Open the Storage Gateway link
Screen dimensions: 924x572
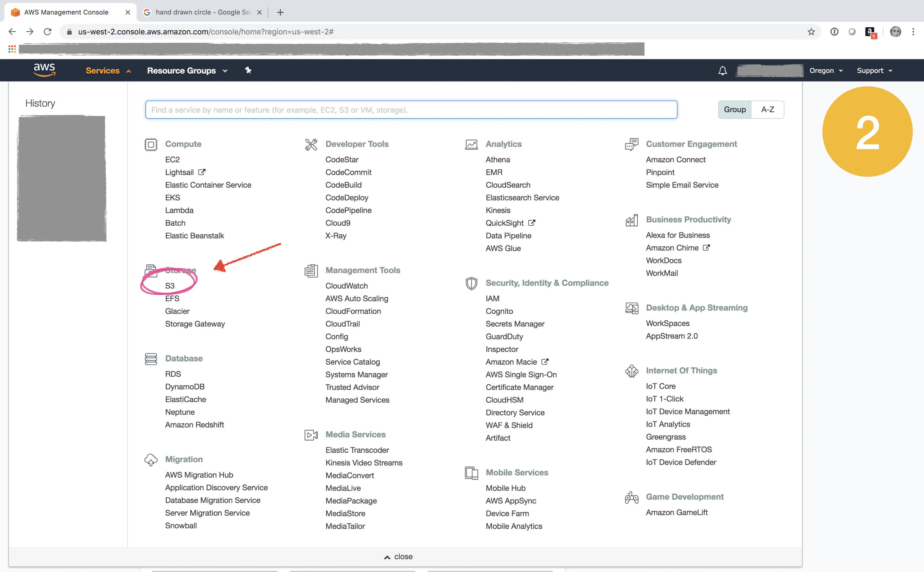[195, 324]
